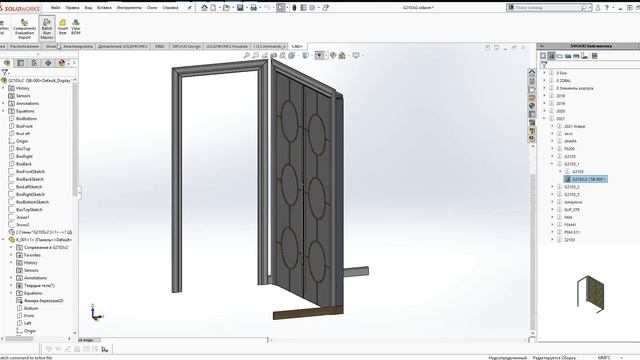640x360 pixels.
Task: Click last icon in SWOOD library toolbar
Action: tap(595, 56)
